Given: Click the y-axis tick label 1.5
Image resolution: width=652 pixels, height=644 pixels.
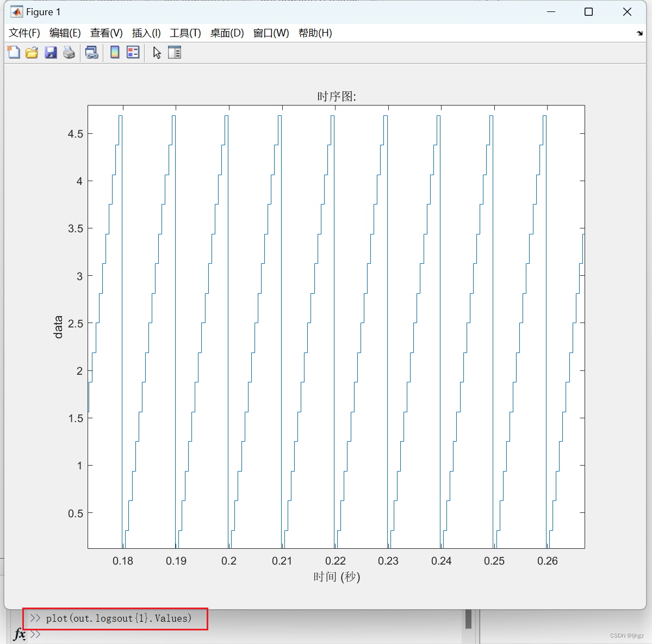Looking at the screenshot, I should [x=75, y=418].
